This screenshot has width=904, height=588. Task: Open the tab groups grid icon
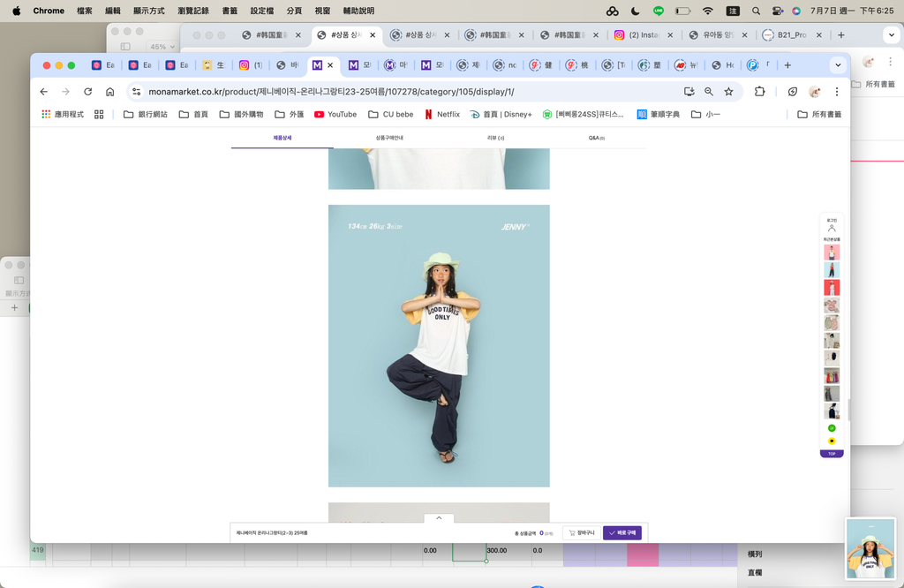99,114
